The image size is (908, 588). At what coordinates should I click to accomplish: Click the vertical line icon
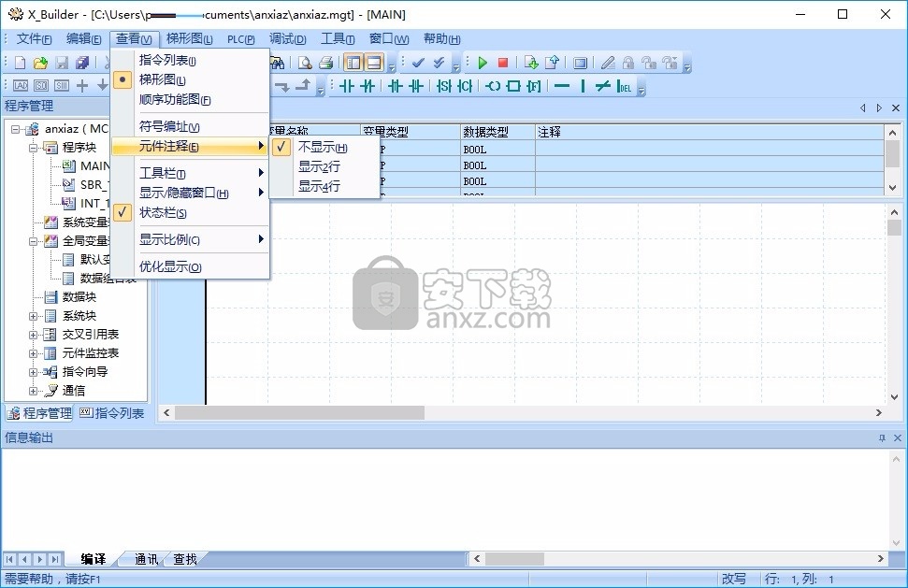(x=583, y=86)
